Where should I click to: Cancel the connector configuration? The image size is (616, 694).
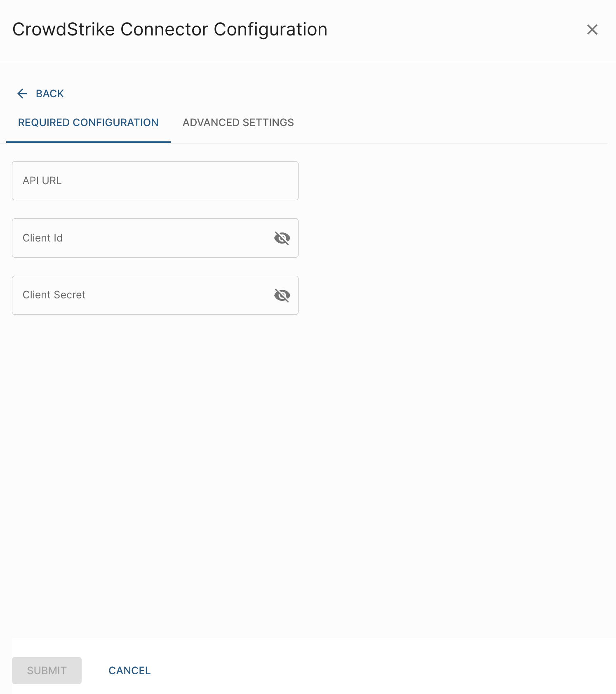click(129, 671)
